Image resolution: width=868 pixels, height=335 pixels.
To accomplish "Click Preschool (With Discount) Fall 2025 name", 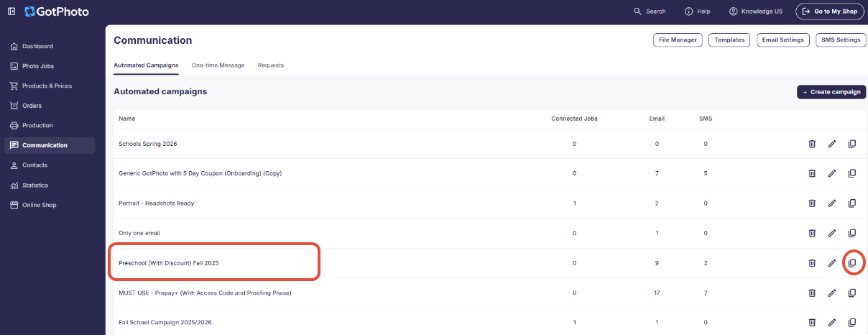I will pyautogui.click(x=168, y=263).
